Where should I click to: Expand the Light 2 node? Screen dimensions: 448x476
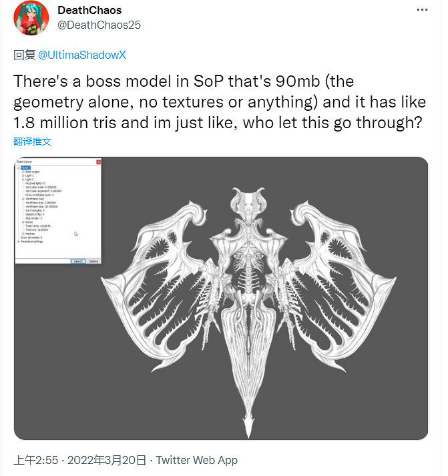click(x=23, y=180)
